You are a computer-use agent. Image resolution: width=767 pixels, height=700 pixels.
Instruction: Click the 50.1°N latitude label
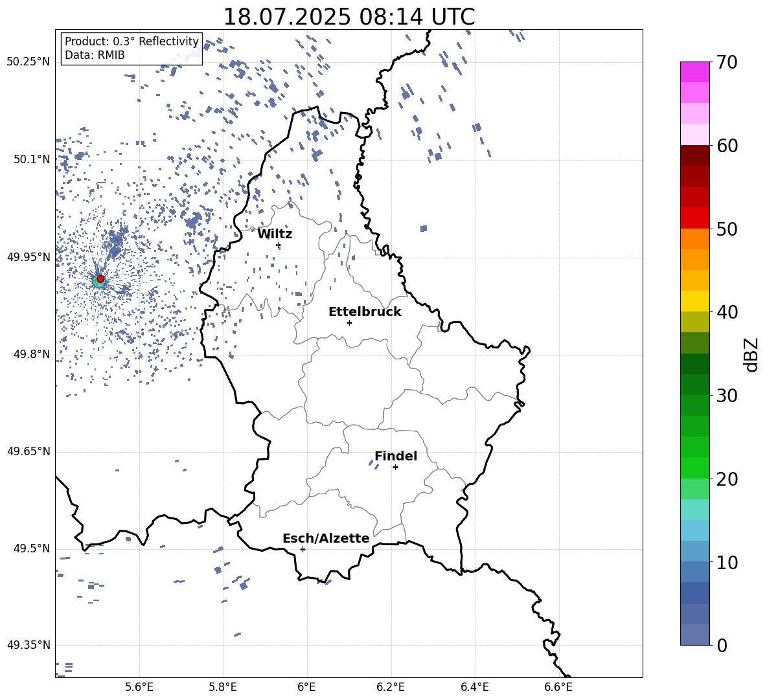32,160
